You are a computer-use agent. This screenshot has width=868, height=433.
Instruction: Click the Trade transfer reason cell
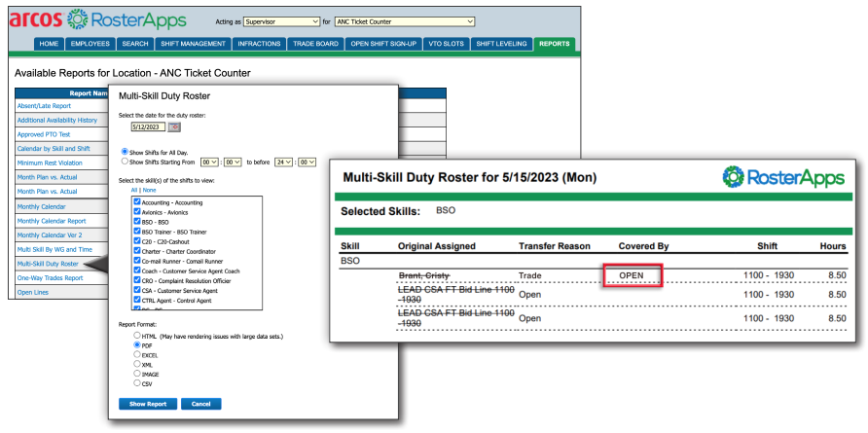pos(530,275)
